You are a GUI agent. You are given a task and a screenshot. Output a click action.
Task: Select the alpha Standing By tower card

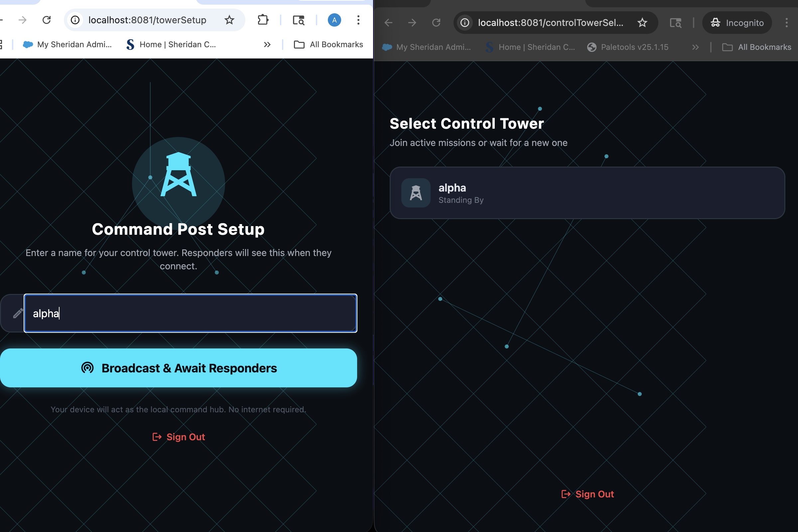587,193
